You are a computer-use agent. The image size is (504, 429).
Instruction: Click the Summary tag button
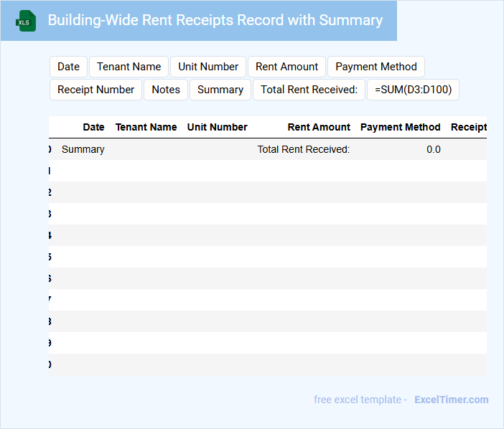[x=220, y=90]
